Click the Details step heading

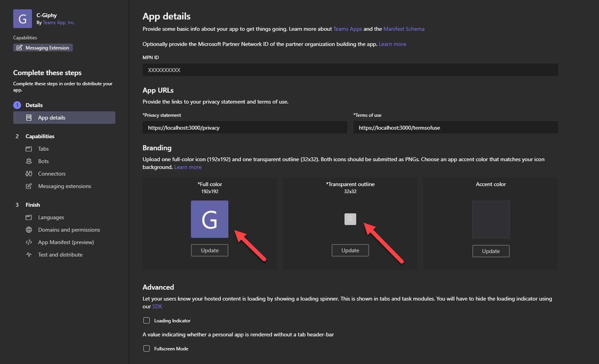pos(34,105)
